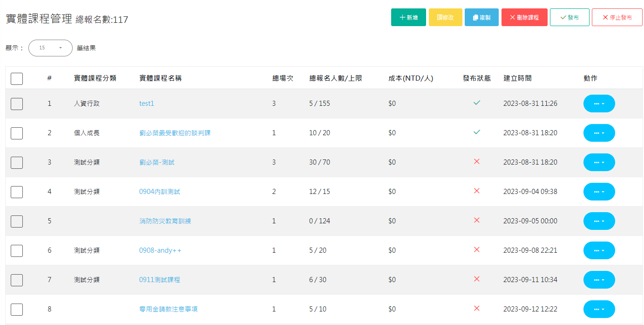Sort by 建立時間 column header
This screenshot has width=644, height=325.
[517, 78]
